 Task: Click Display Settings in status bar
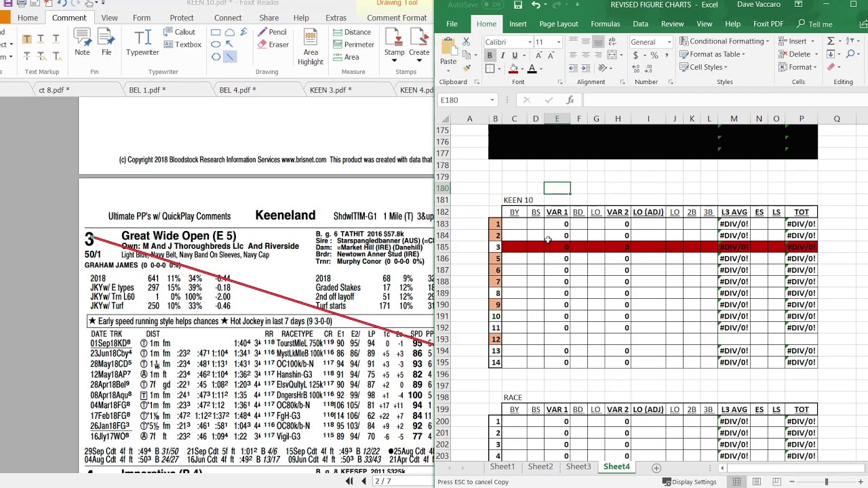[690, 482]
